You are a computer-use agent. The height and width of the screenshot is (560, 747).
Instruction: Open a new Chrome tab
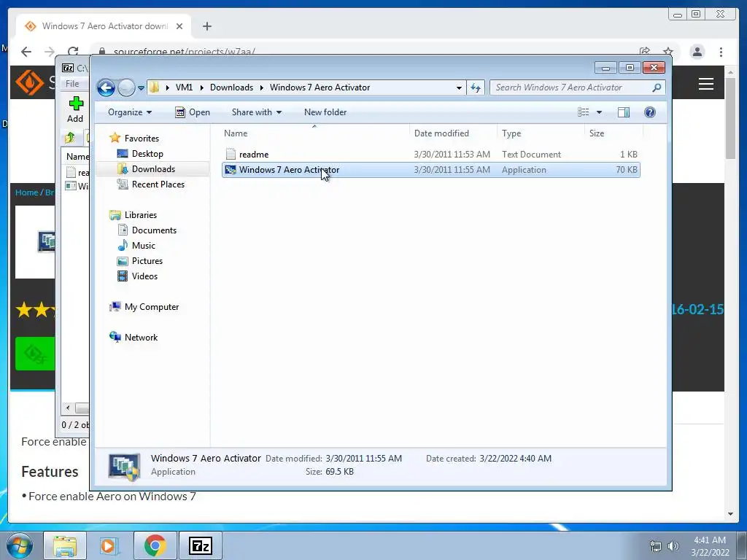coord(206,26)
